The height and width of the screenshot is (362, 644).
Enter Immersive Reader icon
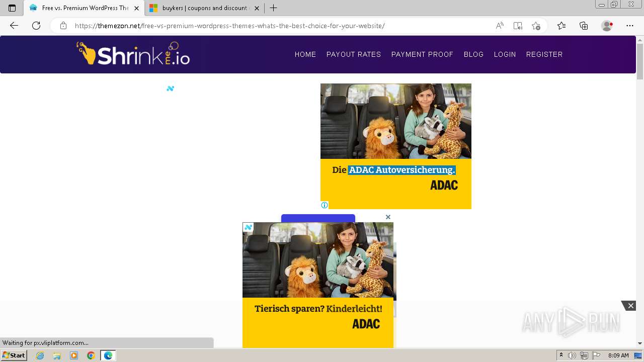pos(518,26)
